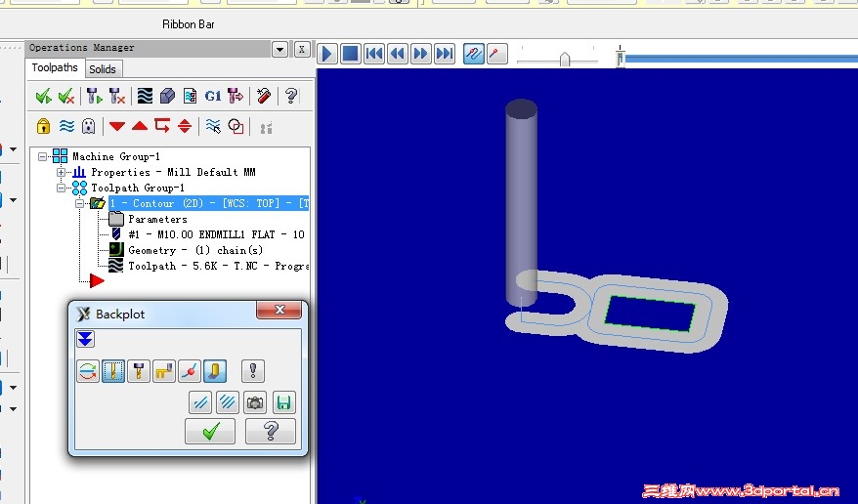Toggle display tool in Backplot dialog
The height and width of the screenshot is (504, 858).
[113, 372]
